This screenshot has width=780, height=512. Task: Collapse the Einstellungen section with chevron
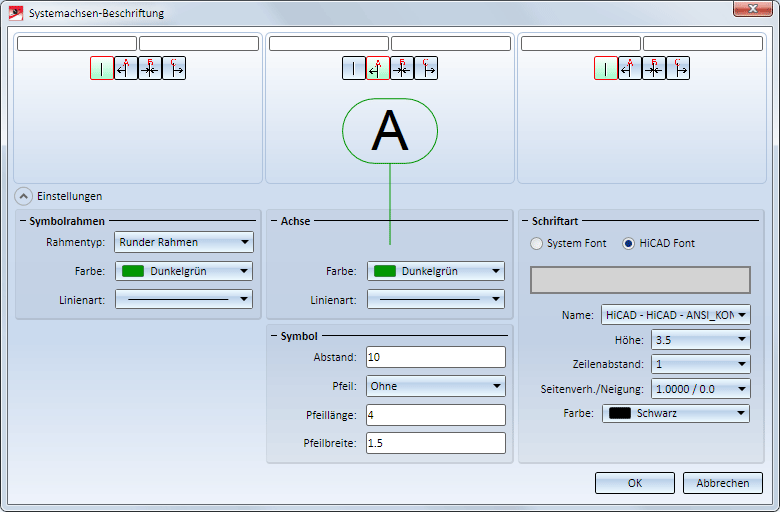tap(23, 196)
